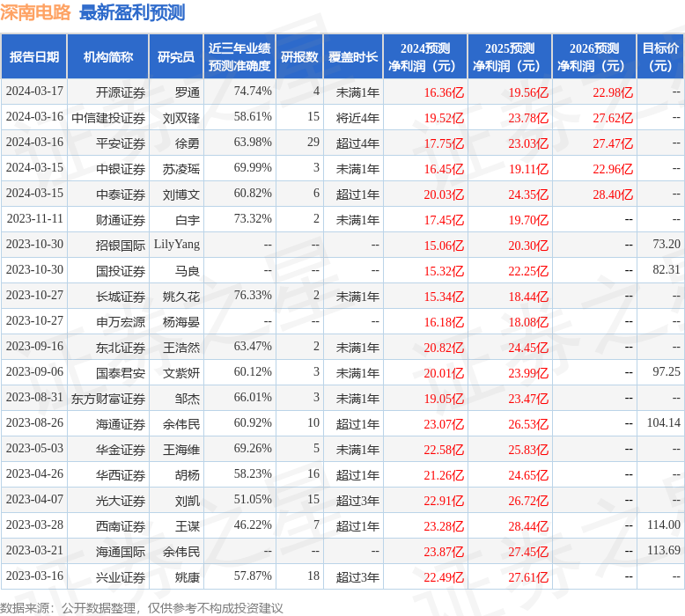This screenshot has width=685, height=616.
Task: Click the 目标价 column header
Action: coord(660,56)
